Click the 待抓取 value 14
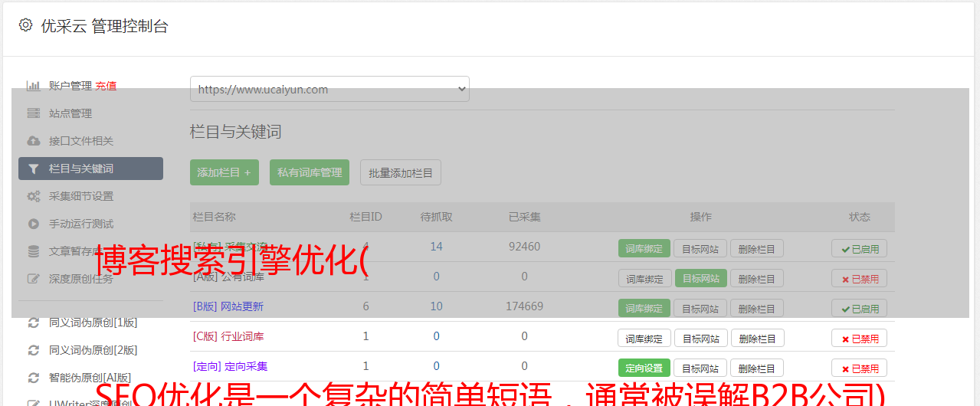Image resolution: width=980 pixels, height=406 pixels. pos(436,247)
